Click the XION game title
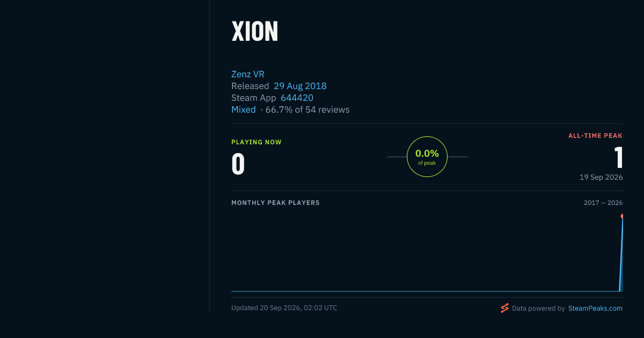The image size is (644, 338). [255, 32]
